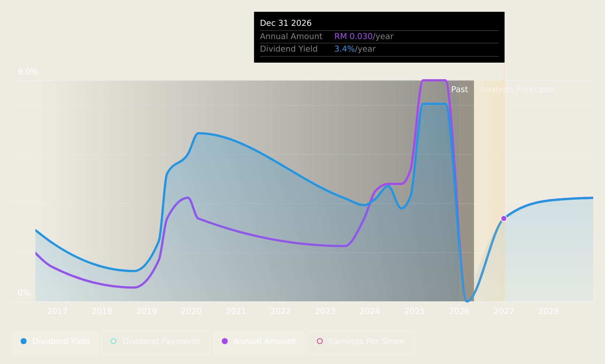The width and height of the screenshot is (605, 364).
Task: Click the 2028 x-axis year label
Action: click(x=549, y=311)
